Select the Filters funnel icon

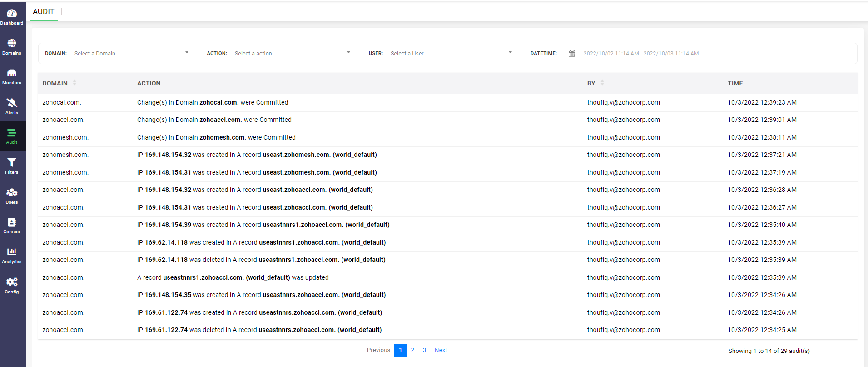(x=12, y=162)
